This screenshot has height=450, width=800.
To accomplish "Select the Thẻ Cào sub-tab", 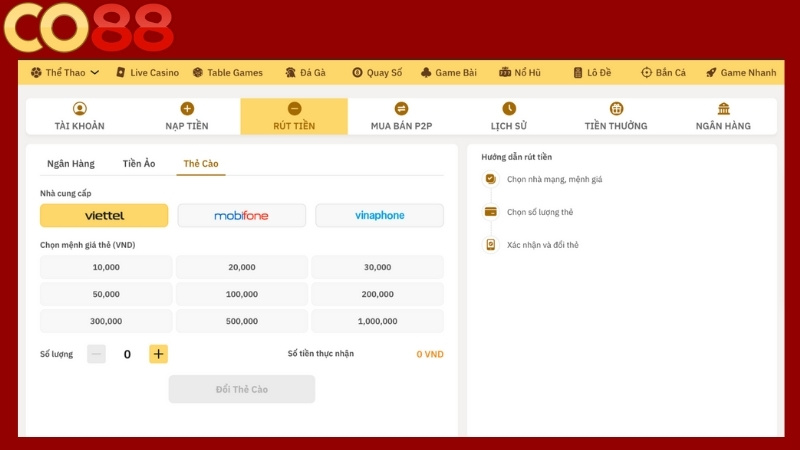I will (201, 164).
